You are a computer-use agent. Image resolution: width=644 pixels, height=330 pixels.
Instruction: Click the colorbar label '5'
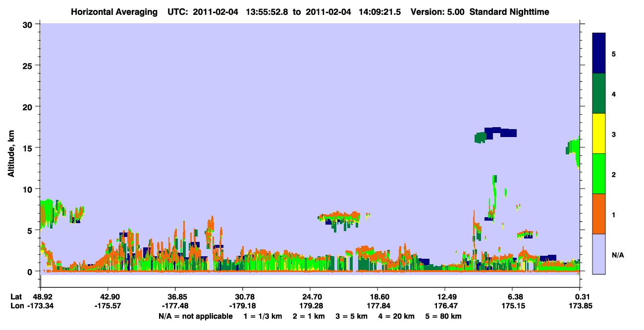coord(614,53)
